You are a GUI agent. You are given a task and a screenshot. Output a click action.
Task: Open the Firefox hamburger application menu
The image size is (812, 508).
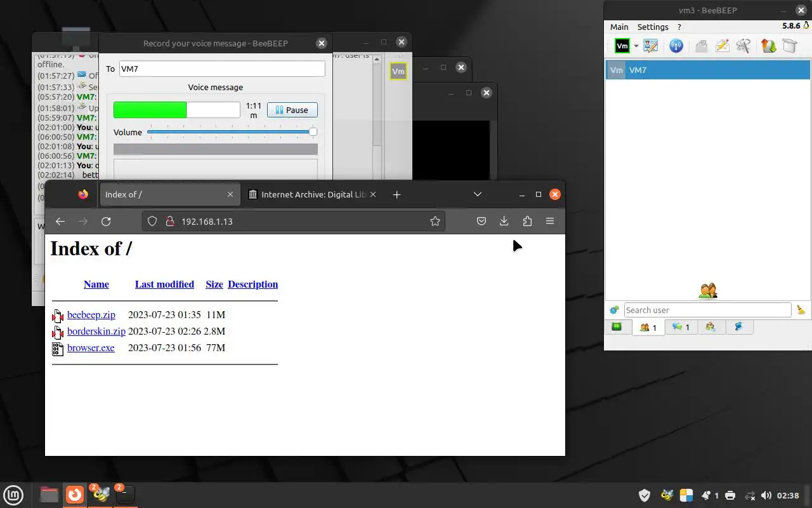pyautogui.click(x=550, y=221)
